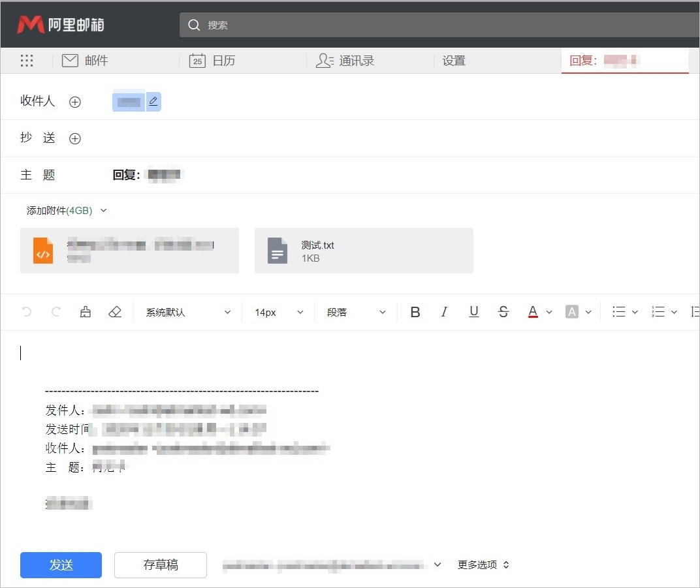Click the pencil edit icon on recipient chip

153,101
